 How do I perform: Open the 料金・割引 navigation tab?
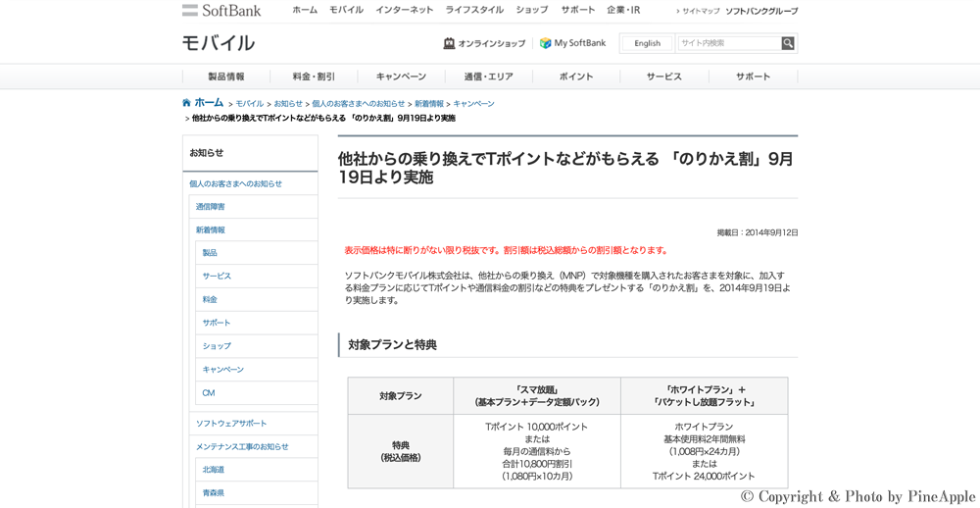(x=314, y=76)
